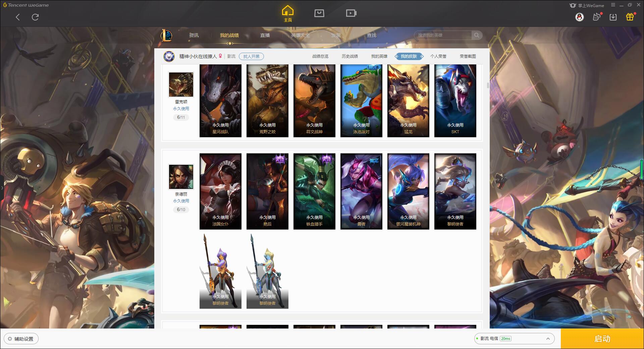Open 泳池派对 Renekton skin card
The height and width of the screenshot is (349, 644).
361,101
